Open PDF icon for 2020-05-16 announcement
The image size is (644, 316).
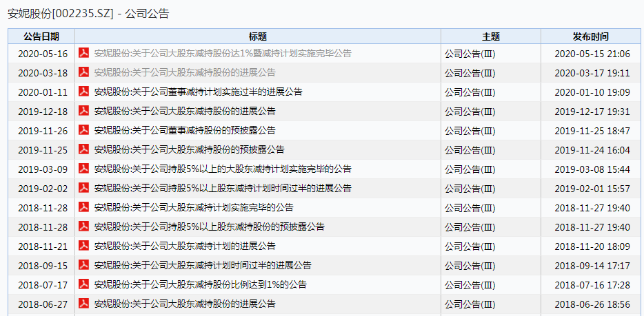point(84,53)
